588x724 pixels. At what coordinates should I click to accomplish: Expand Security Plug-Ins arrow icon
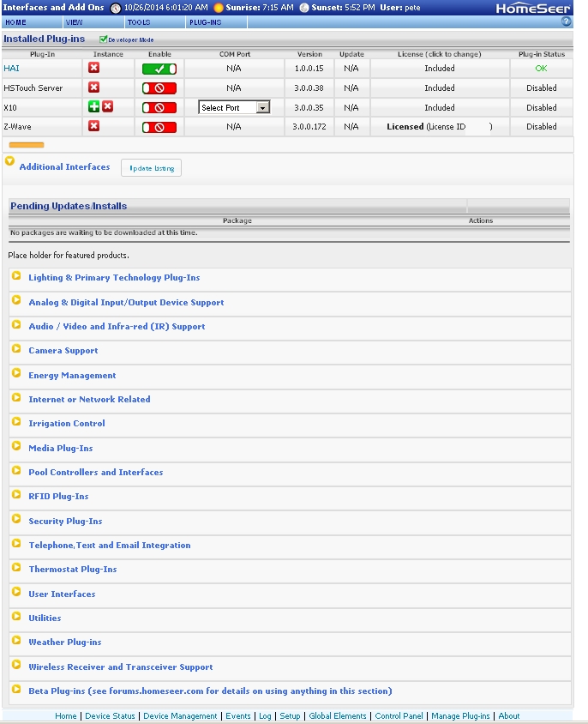16,519
